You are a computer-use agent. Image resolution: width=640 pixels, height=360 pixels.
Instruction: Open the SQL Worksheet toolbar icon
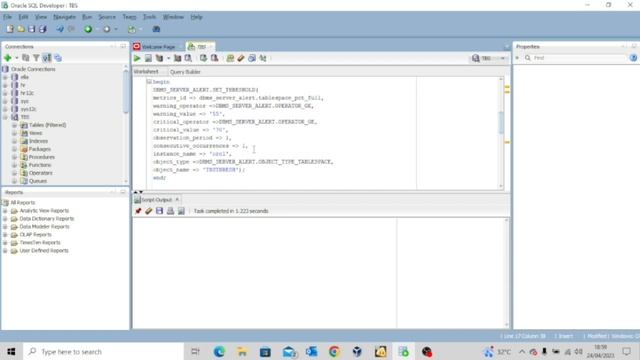(x=132, y=29)
